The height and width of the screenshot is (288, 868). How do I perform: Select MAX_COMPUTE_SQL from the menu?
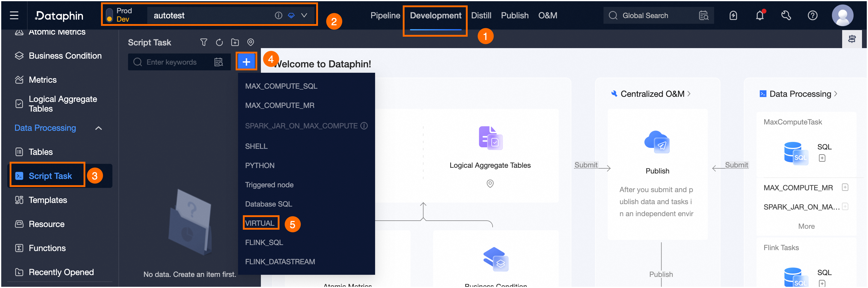pos(281,86)
